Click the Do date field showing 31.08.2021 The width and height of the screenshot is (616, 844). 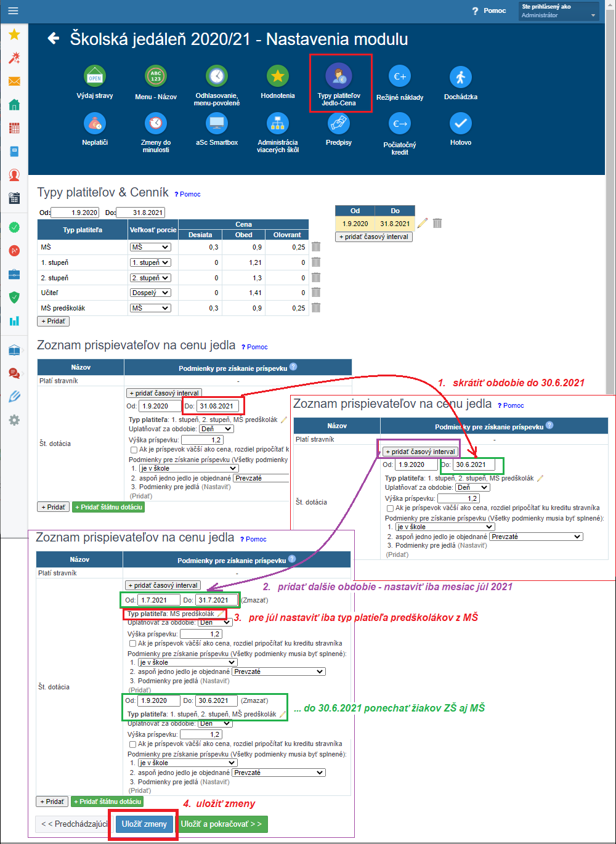[x=217, y=406]
